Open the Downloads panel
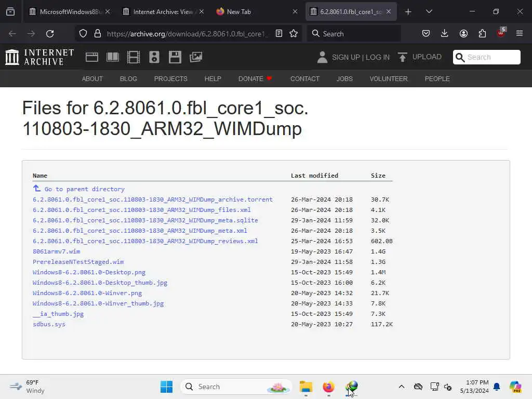532x399 pixels. point(445,34)
